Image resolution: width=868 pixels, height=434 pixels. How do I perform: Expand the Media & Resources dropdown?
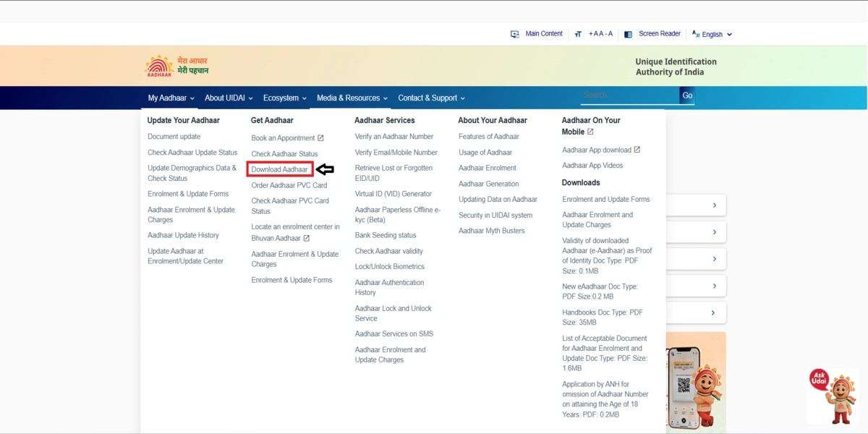[x=350, y=98]
